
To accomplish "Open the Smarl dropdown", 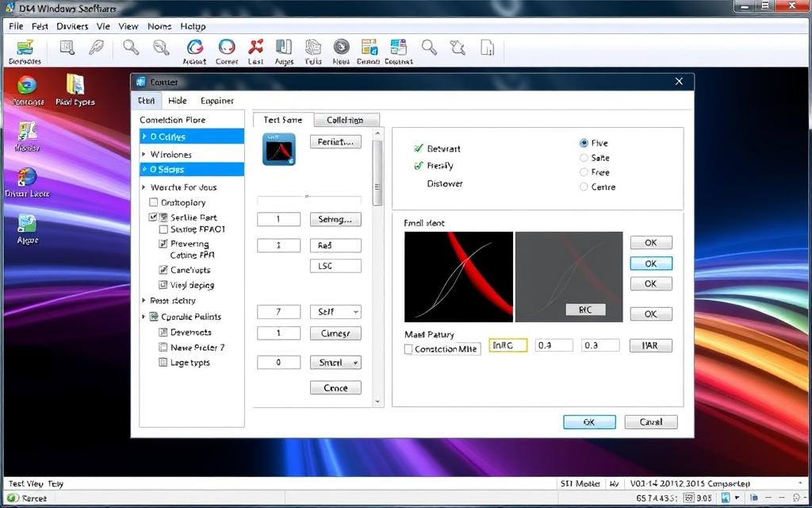I will click(335, 363).
